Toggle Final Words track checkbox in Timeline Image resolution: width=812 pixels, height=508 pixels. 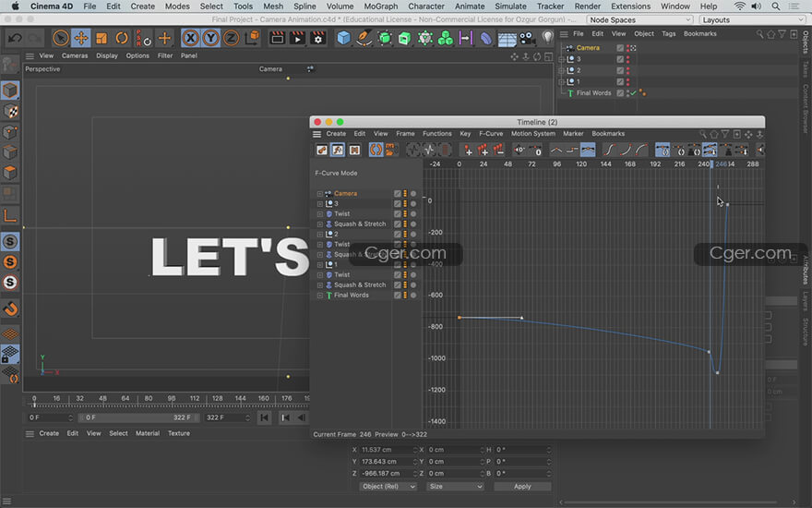[397, 295]
